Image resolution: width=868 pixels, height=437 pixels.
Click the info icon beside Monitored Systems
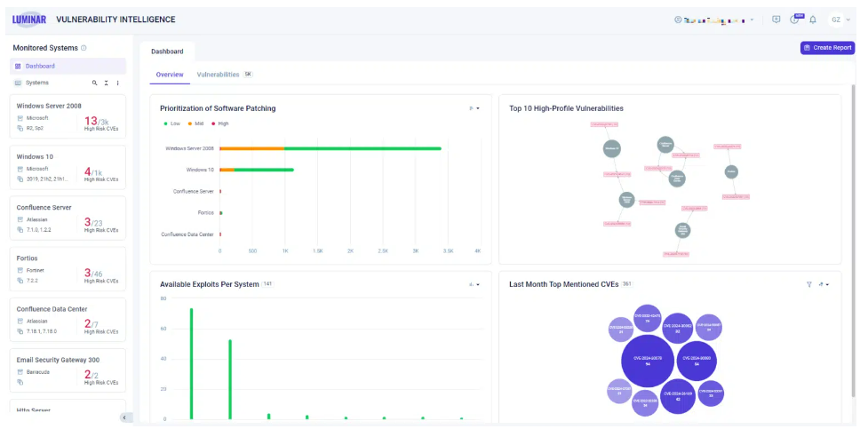84,48
